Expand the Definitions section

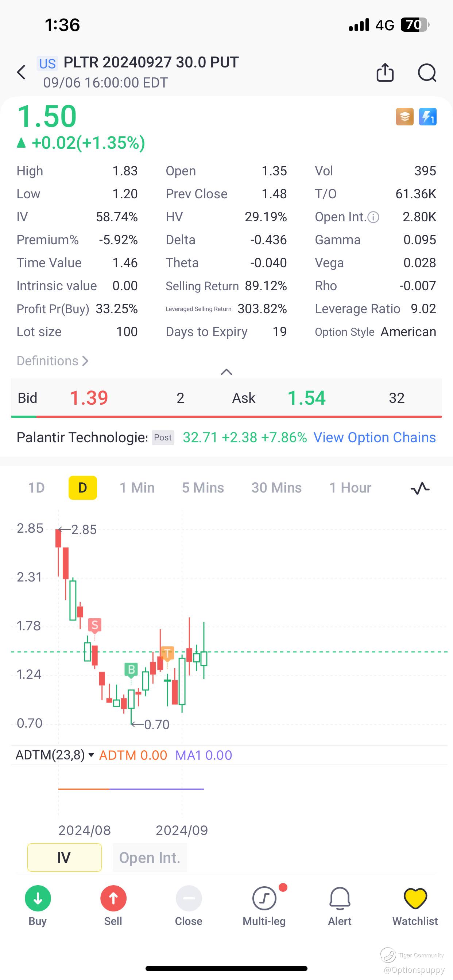click(x=53, y=361)
